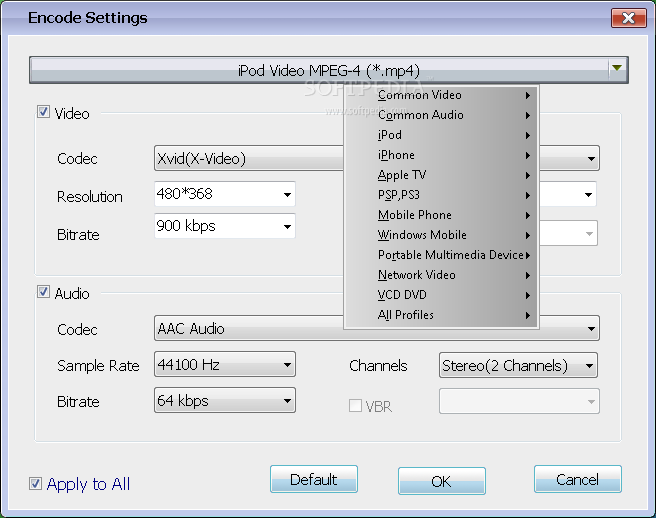Open the Network Video submenu
The height and width of the screenshot is (518, 656).
click(x=441, y=275)
